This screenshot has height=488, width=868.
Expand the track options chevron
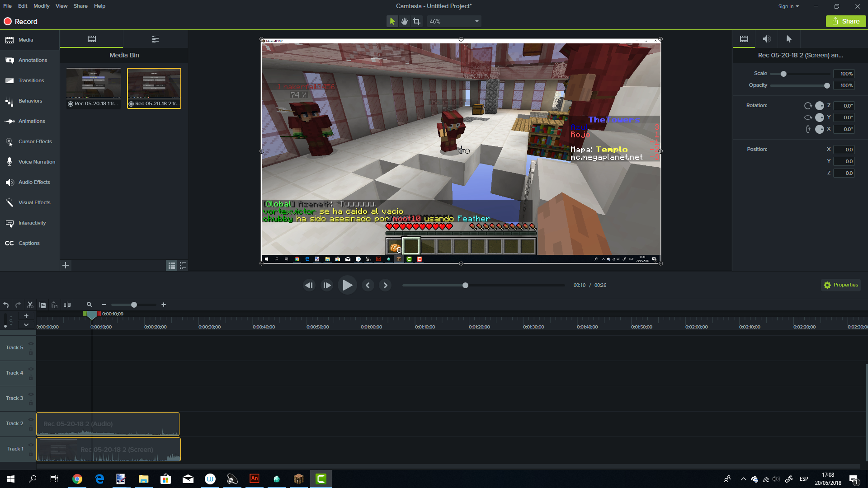(26, 325)
